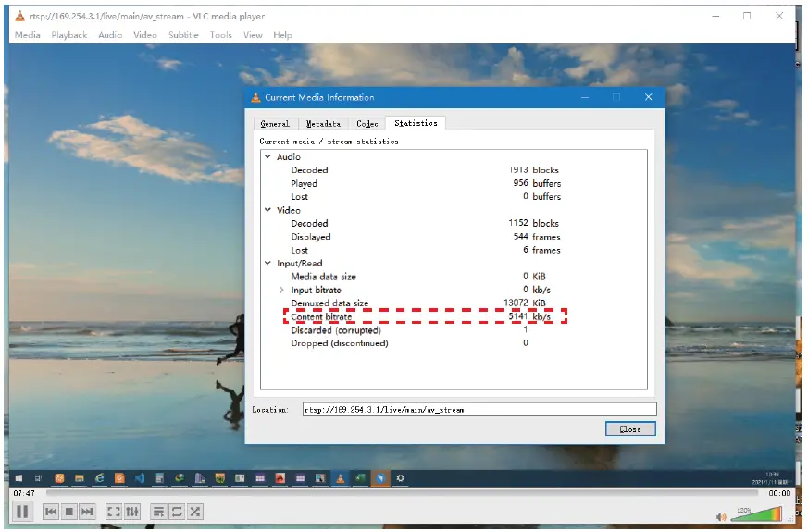
Task: Toggle the playlist view
Action: (x=158, y=512)
